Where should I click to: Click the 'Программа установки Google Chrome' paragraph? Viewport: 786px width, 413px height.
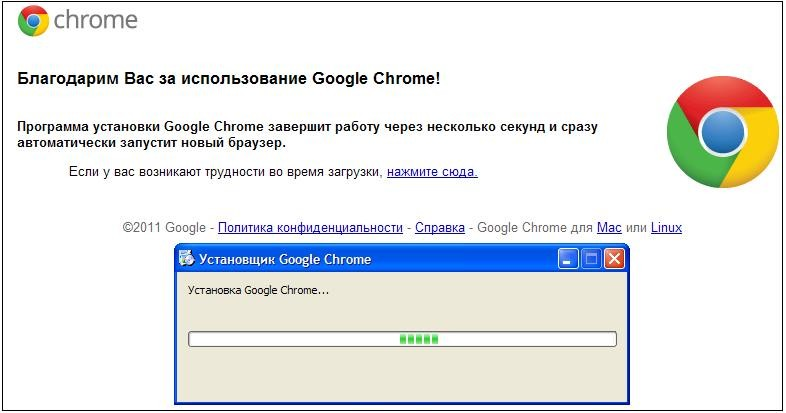tap(307, 134)
